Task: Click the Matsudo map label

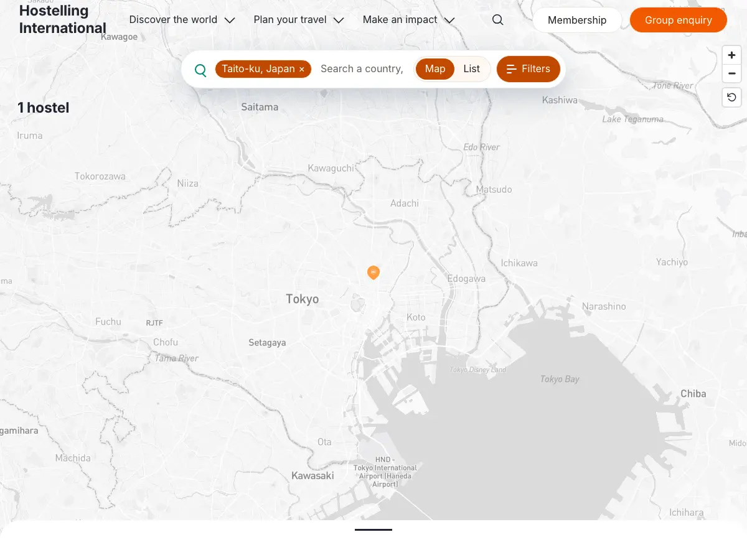Action: point(494,190)
